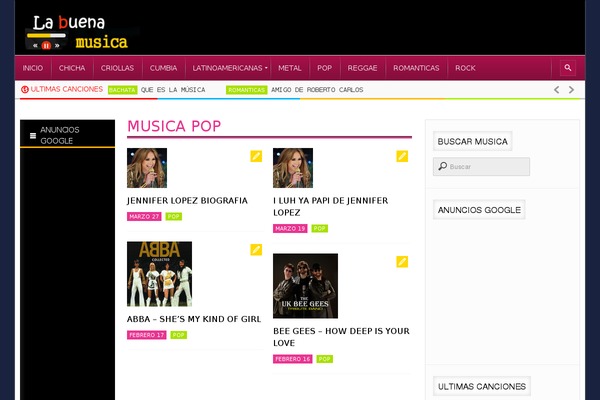Select the Pop menu item

pos(324,68)
